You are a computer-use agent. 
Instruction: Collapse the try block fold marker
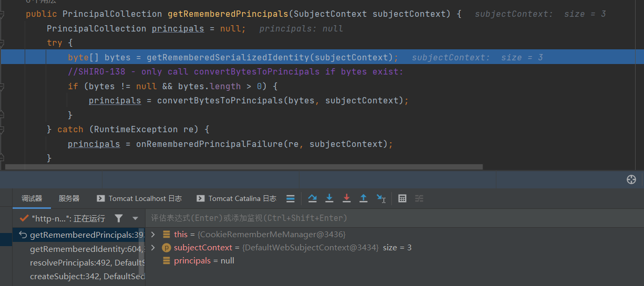3,43
